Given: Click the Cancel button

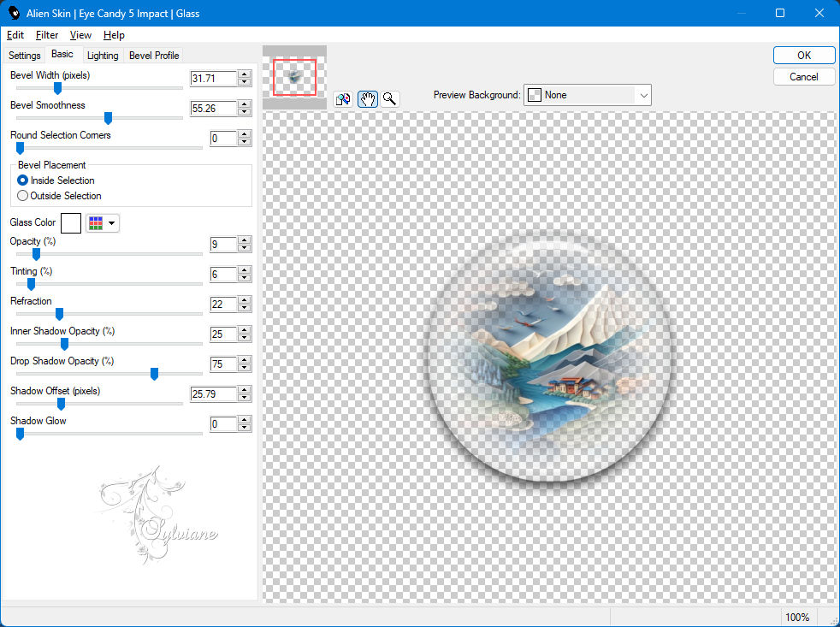Looking at the screenshot, I should [x=803, y=77].
